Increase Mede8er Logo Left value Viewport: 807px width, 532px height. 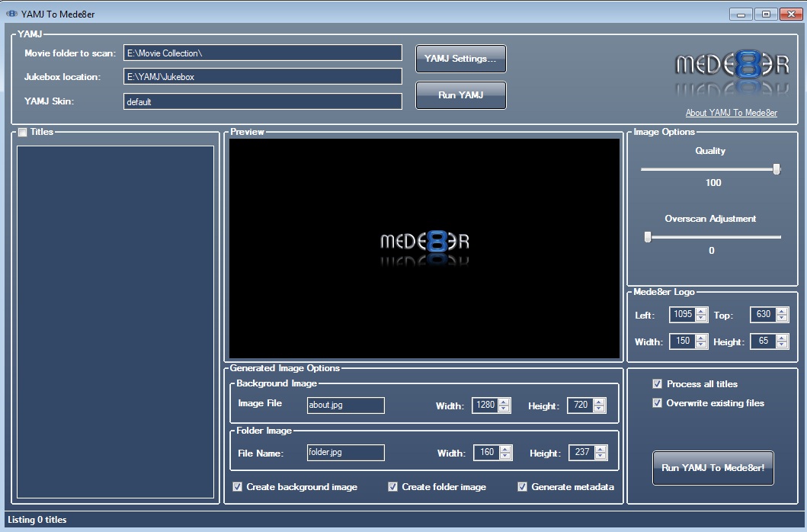[701, 312]
